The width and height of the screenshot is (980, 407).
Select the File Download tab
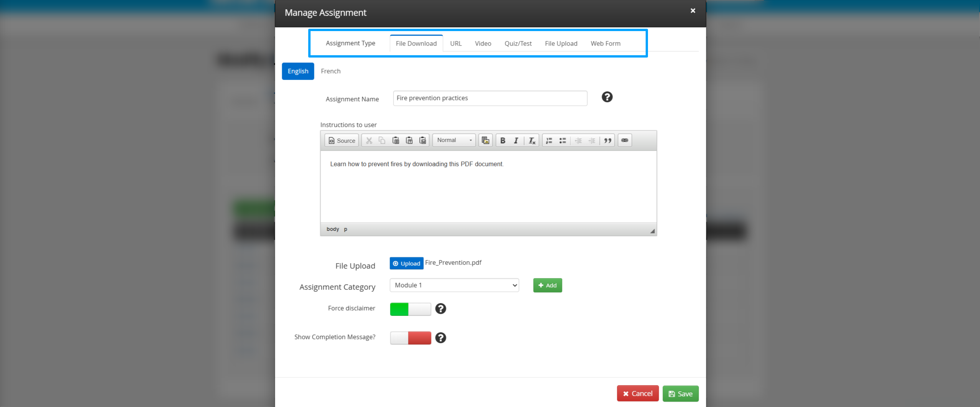(x=416, y=43)
